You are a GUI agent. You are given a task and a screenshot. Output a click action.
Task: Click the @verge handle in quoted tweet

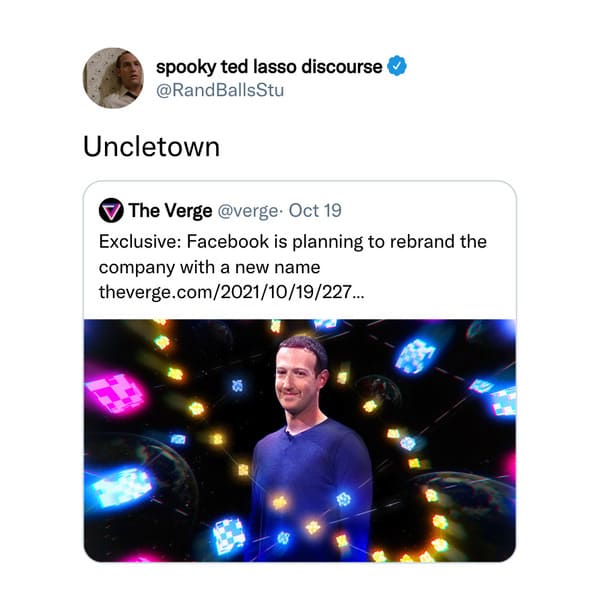(248, 211)
